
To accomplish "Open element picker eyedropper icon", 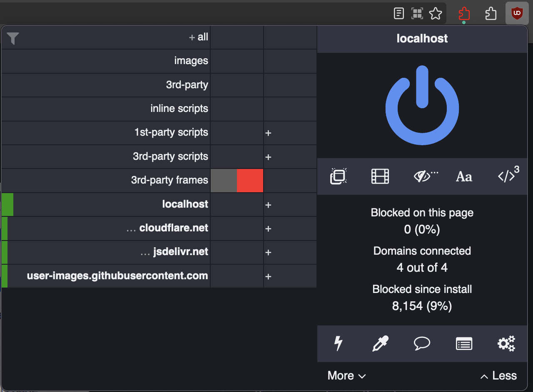I will point(380,344).
